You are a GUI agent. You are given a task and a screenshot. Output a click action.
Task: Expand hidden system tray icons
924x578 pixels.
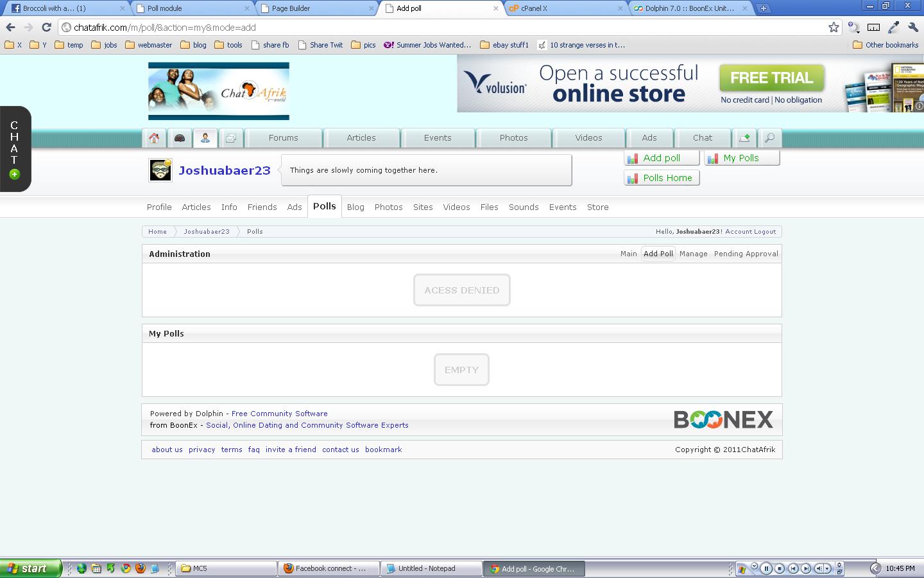(875, 568)
